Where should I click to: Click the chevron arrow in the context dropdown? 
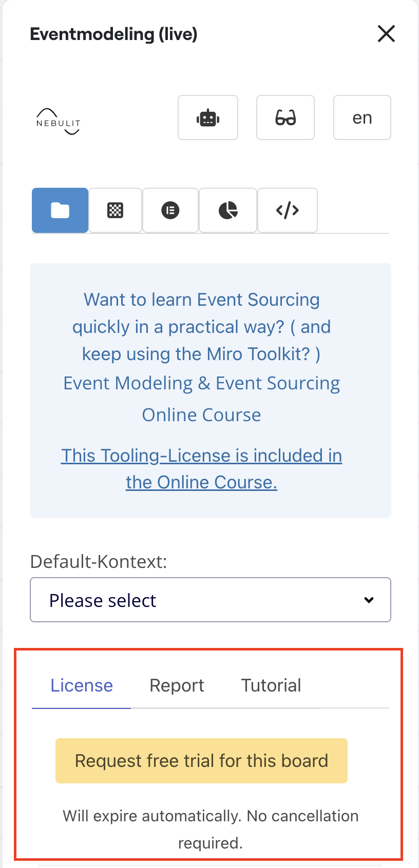click(x=369, y=600)
